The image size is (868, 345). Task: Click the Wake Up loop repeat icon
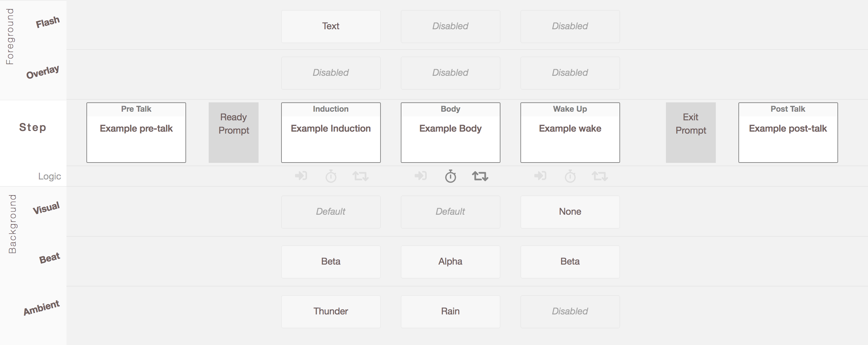[600, 176]
